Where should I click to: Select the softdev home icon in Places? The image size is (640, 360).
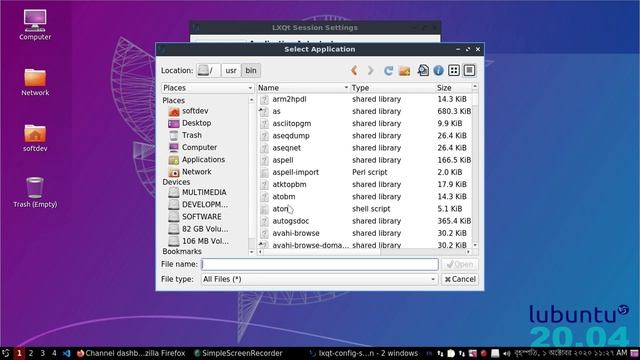pos(174,111)
